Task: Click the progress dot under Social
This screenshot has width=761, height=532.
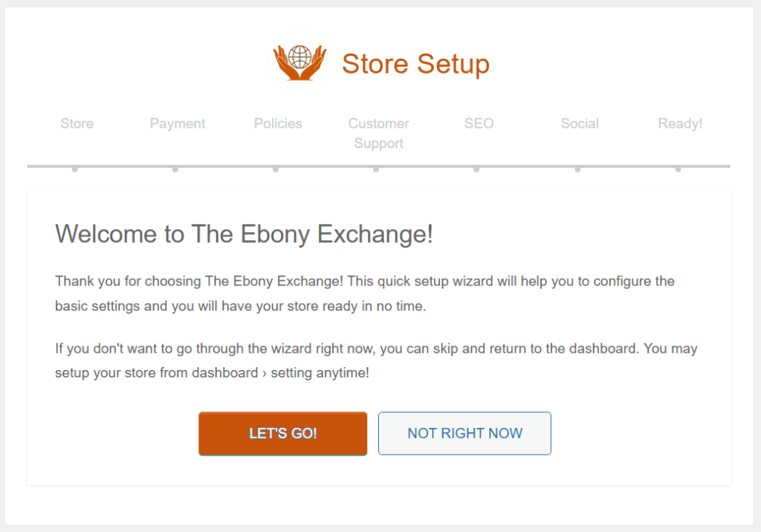Action: [577, 169]
